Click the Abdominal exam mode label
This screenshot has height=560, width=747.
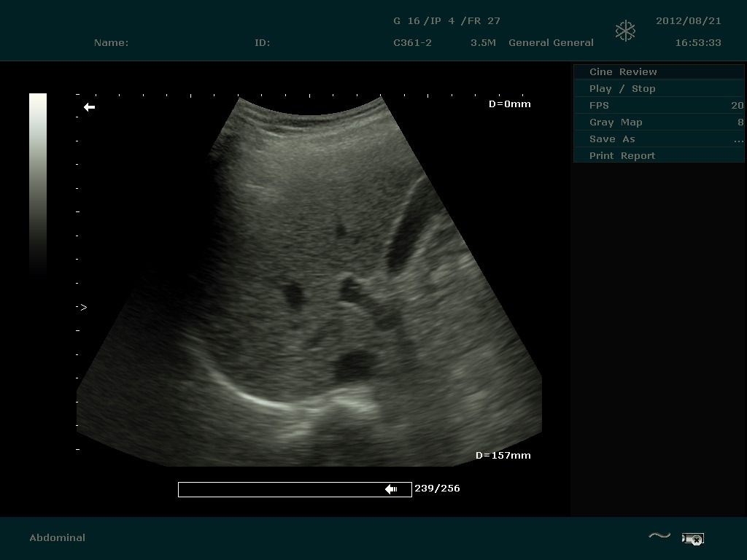(x=57, y=537)
